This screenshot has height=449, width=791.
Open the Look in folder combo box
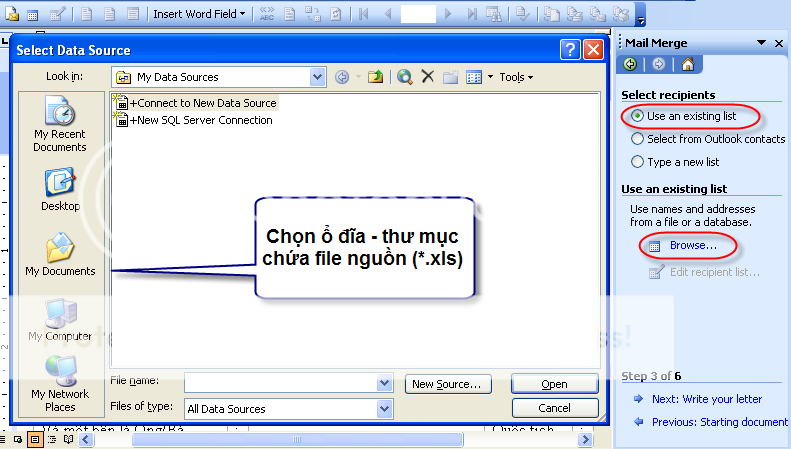pyautogui.click(x=218, y=77)
